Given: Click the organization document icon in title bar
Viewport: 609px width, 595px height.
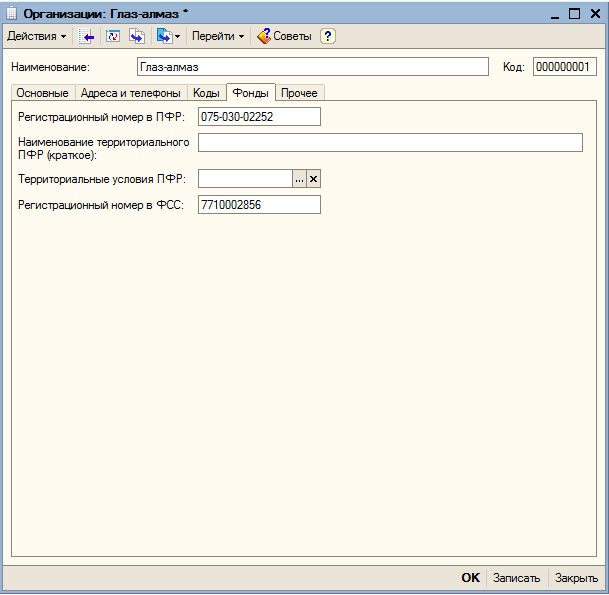Looking at the screenshot, I should [x=11, y=13].
